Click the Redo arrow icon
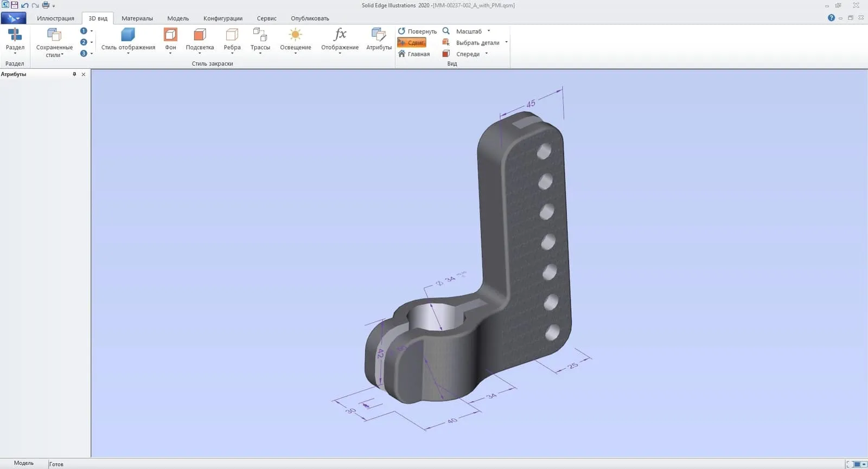868x469 pixels. coord(35,5)
